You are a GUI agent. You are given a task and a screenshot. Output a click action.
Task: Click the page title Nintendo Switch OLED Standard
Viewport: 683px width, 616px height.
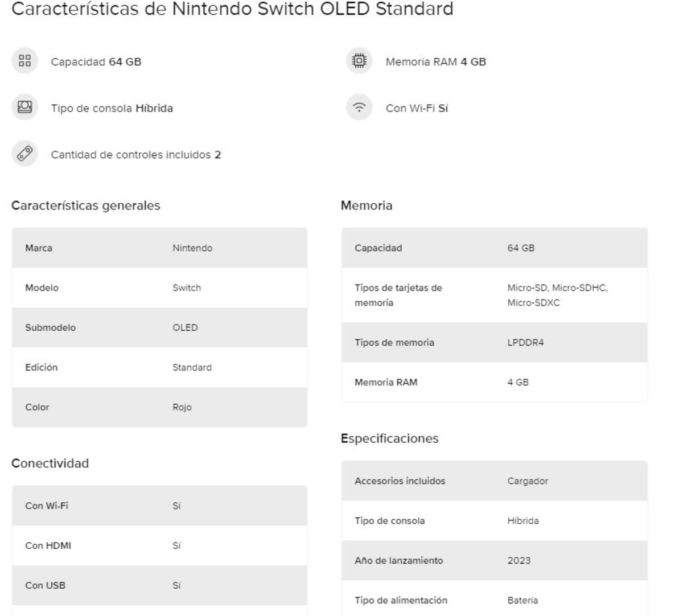click(232, 9)
